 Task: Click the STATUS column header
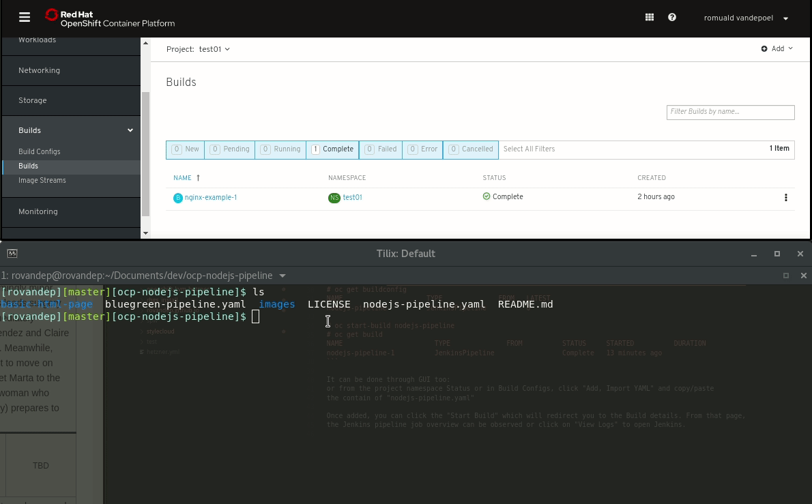click(494, 178)
